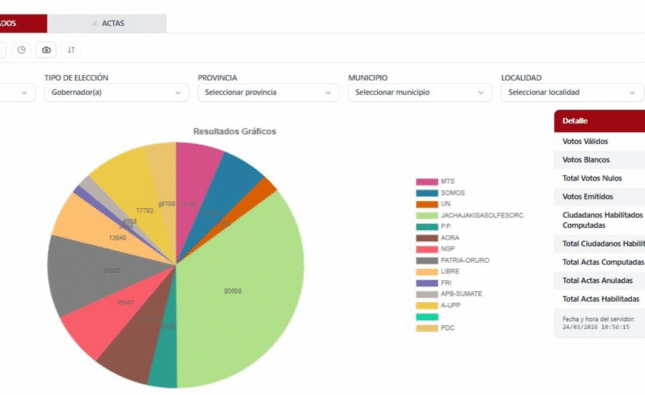
Task: Open the cut-off dropdown left of Tipo de Elección
Action: click(17, 93)
